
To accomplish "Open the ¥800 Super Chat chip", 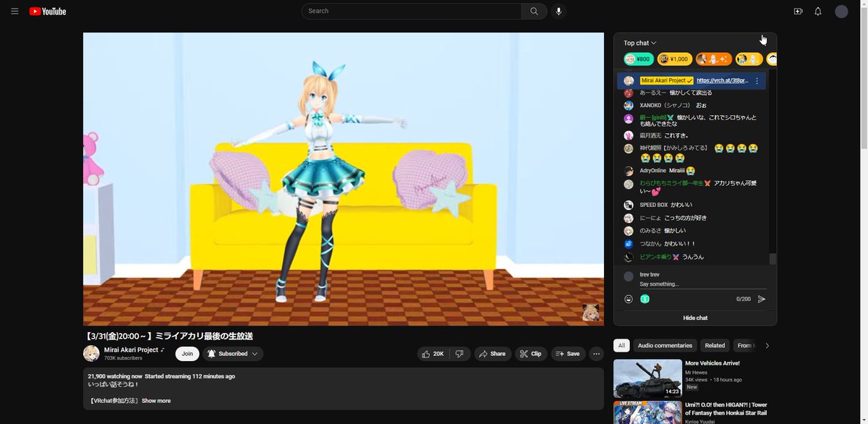I will click(x=639, y=59).
